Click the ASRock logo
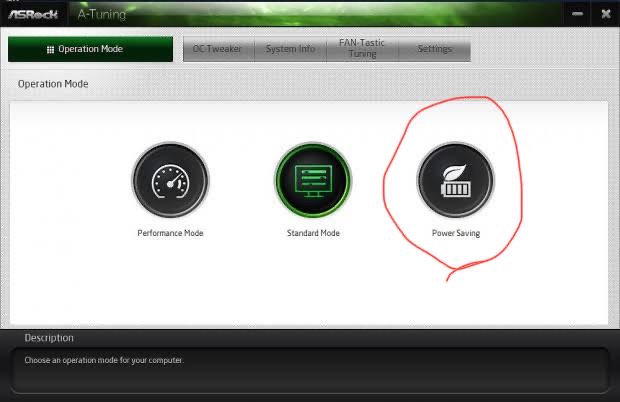The width and height of the screenshot is (620, 402). [33, 15]
